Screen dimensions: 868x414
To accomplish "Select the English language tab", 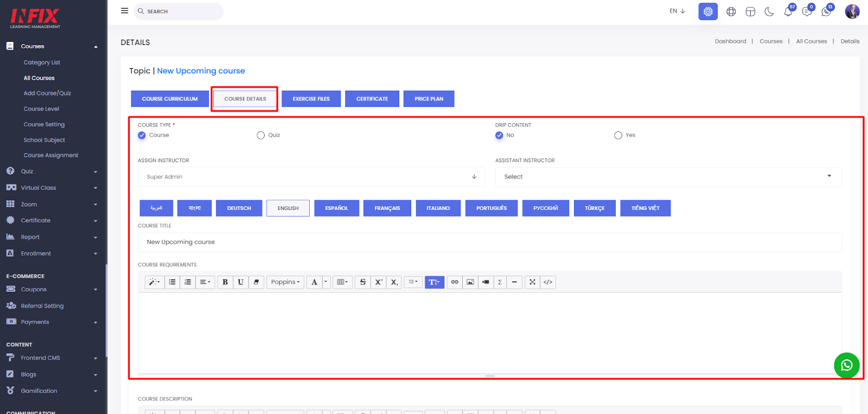I will pos(288,208).
